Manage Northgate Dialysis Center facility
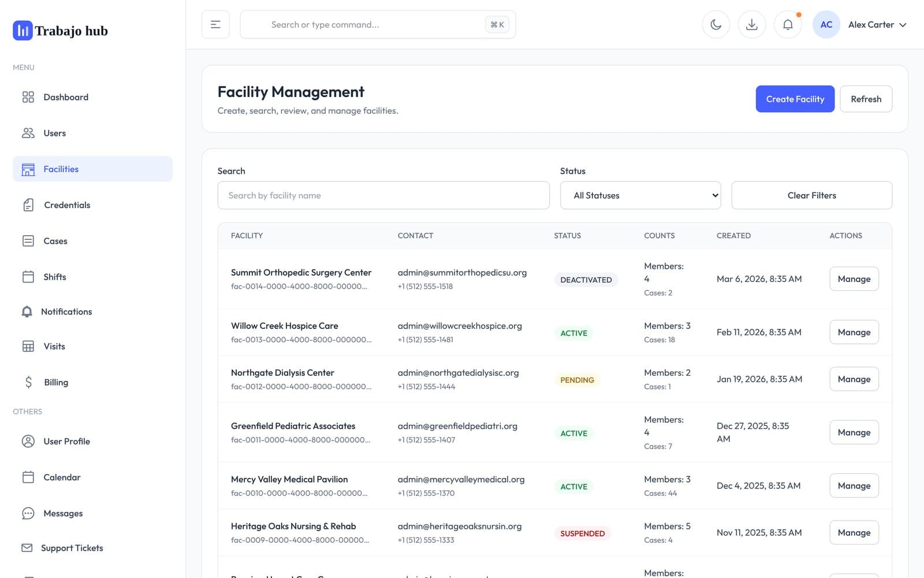This screenshot has height=578, width=924. pos(854,379)
